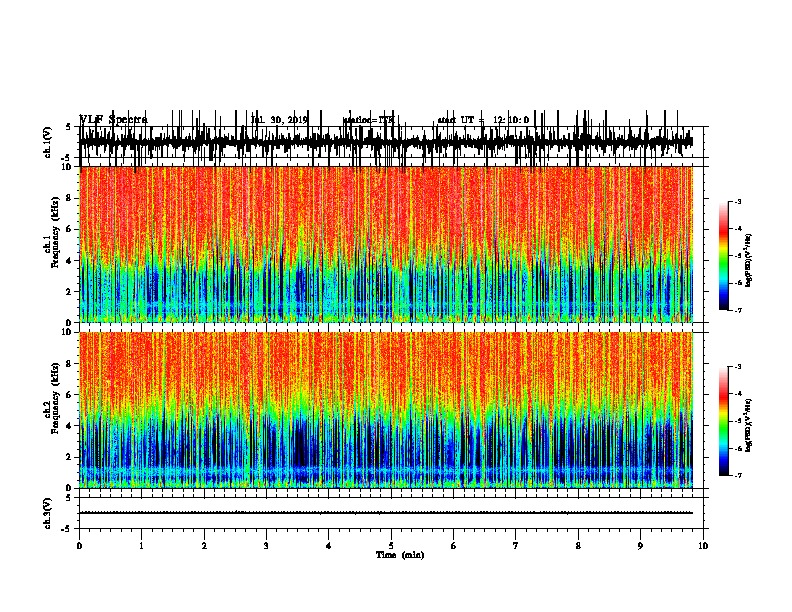Click the ch.1 color bar log(PSD) label
Screen dimensions: 792x612
click(x=748, y=260)
